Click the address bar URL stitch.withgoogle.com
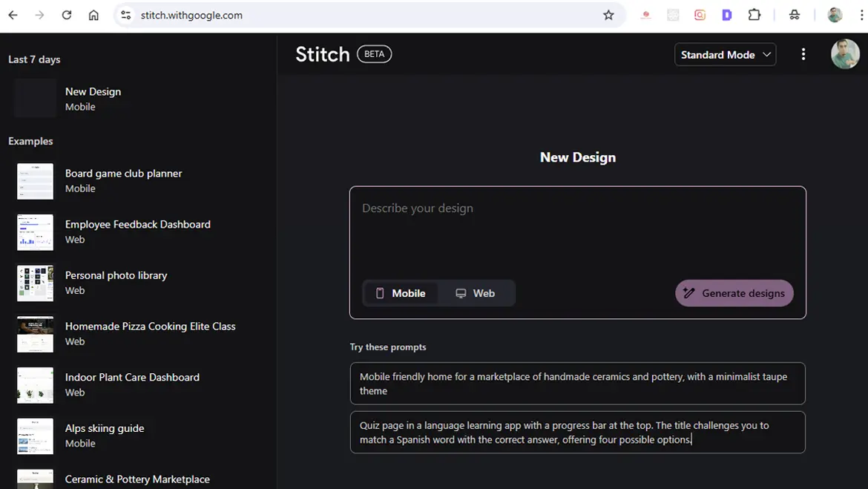This screenshot has width=868, height=489. (191, 15)
